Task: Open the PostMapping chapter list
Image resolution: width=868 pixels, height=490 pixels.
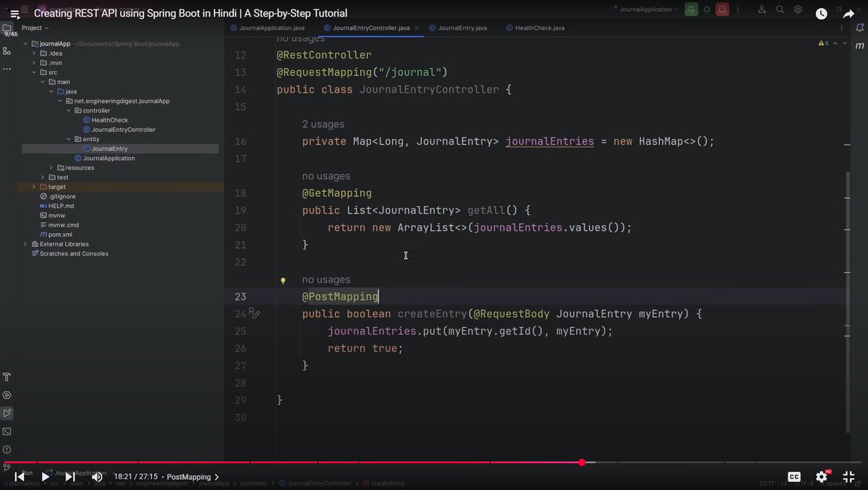Action: click(192, 477)
